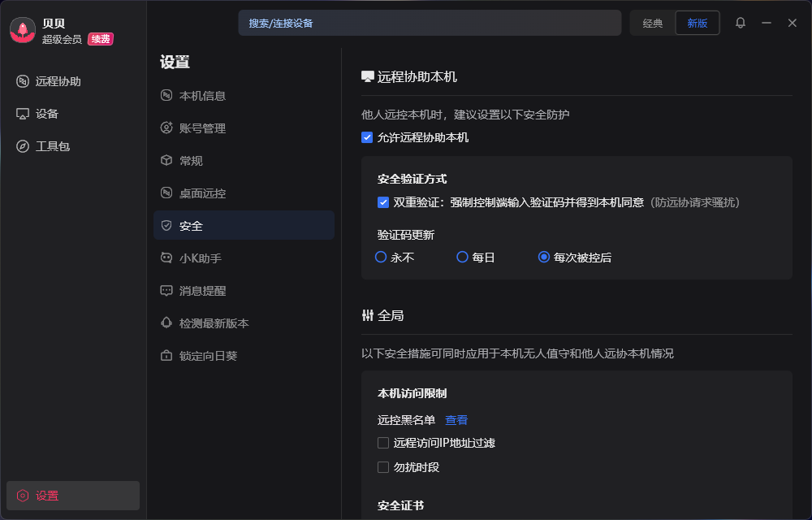Viewport: 812px width, 520px height.
Task: Switch to 新版 interface tab
Action: (697, 23)
